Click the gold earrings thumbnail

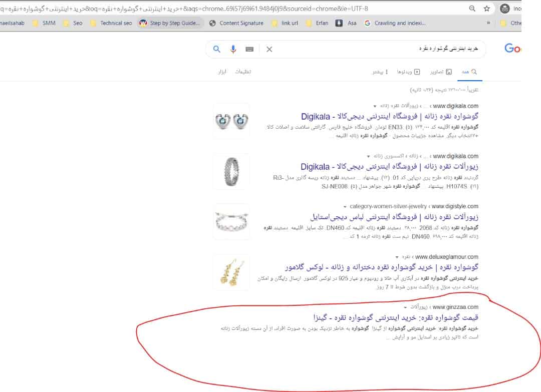231,272
